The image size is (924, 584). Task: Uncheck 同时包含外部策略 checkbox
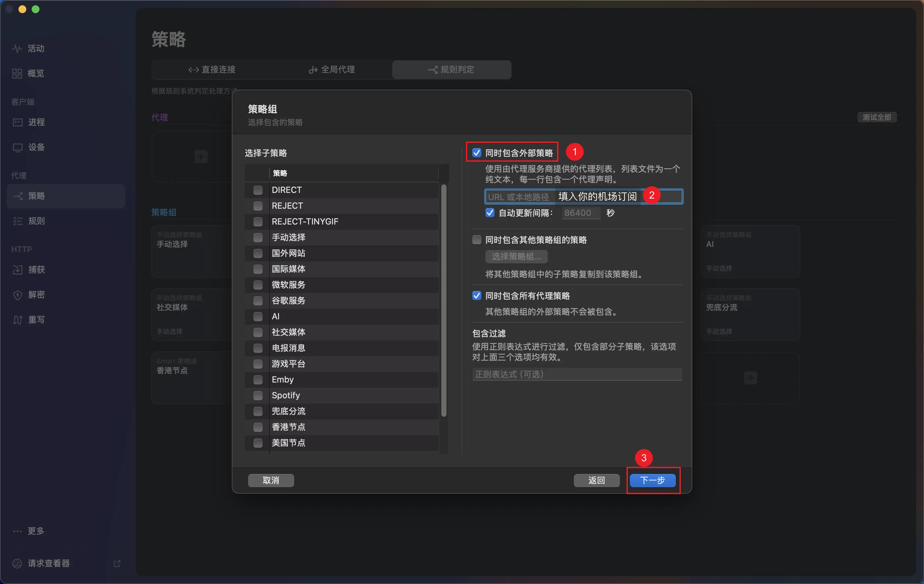[476, 153]
